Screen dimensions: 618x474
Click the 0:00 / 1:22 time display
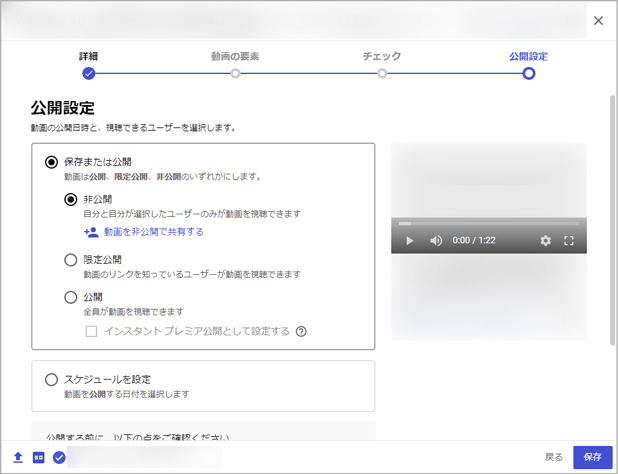click(x=474, y=240)
